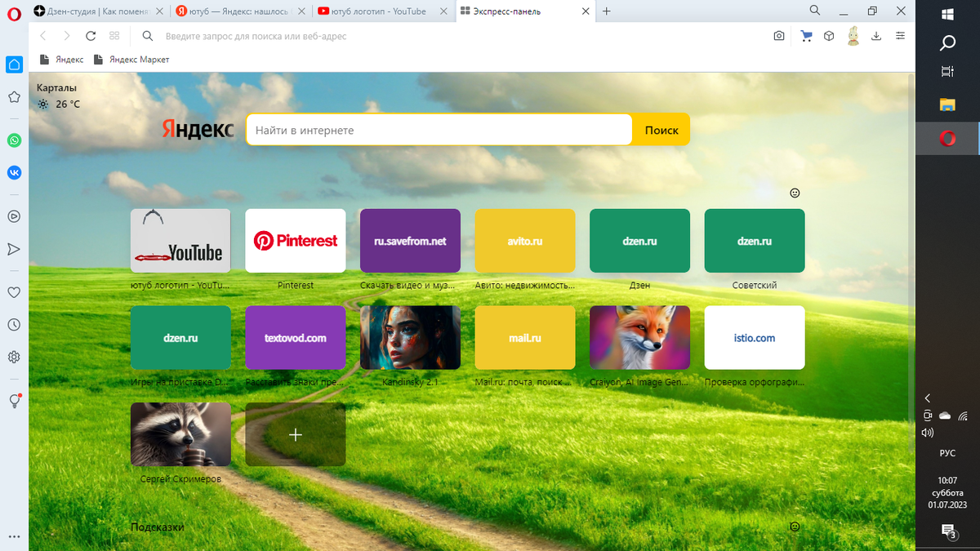980x551 pixels.
Task: Click the lightbulb tips icon in sidebar
Action: coord(14,401)
